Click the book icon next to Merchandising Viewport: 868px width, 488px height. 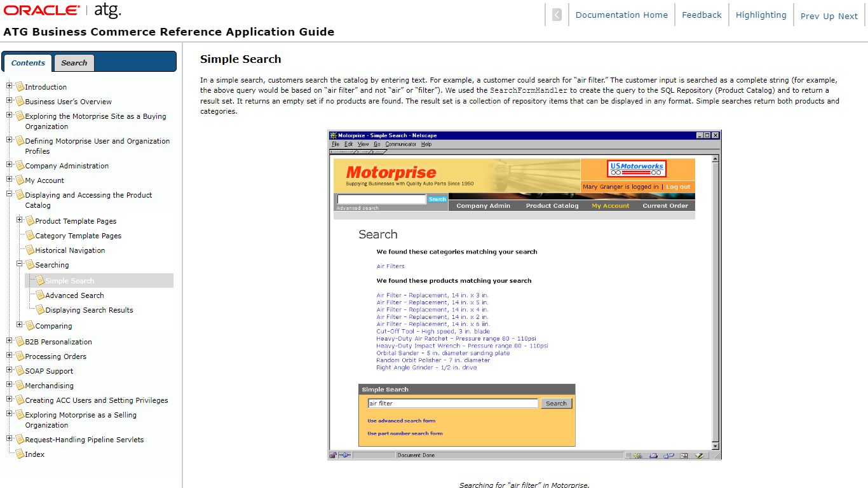coord(20,385)
